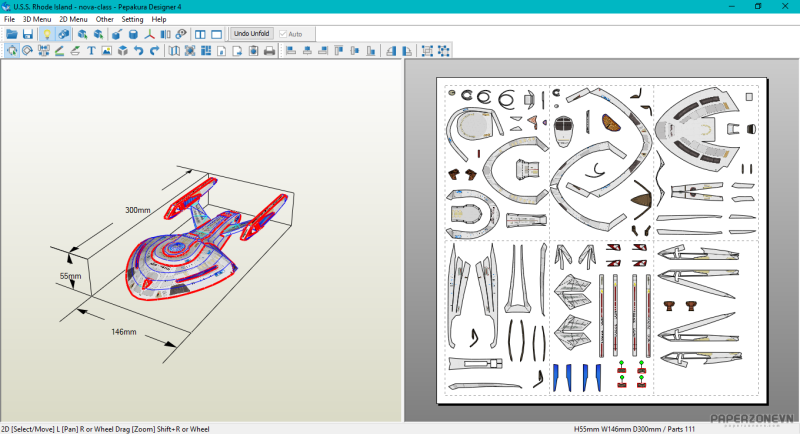
Task: Click the Print icon in toolbar
Action: (x=269, y=51)
